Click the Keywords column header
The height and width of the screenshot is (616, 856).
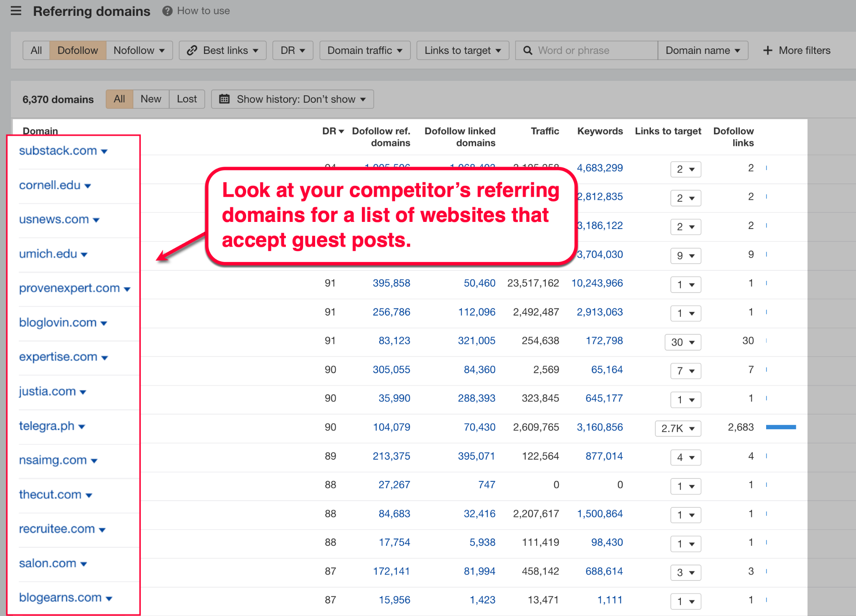pos(600,131)
